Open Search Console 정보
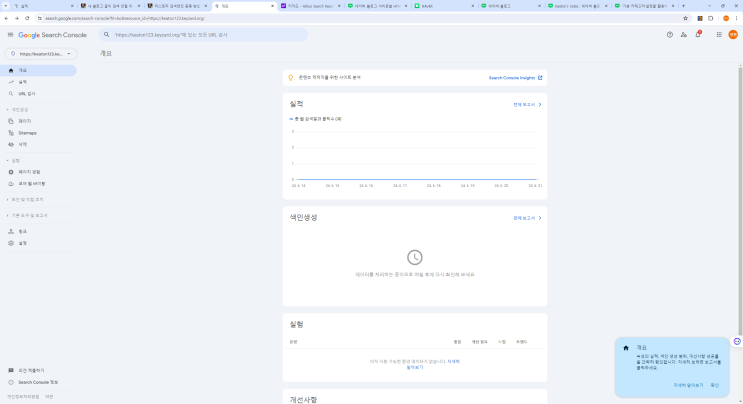 [x=38, y=382]
